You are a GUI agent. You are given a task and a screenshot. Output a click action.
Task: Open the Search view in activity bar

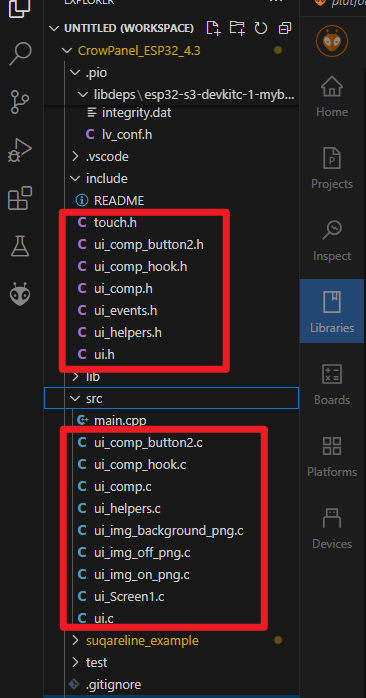(20, 53)
